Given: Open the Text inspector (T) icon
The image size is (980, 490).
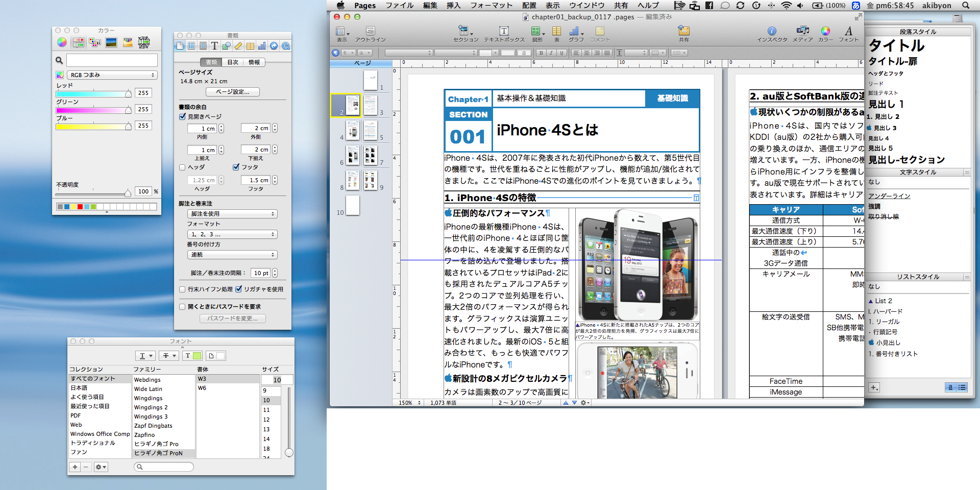Looking at the screenshot, I should click(215, 46).
